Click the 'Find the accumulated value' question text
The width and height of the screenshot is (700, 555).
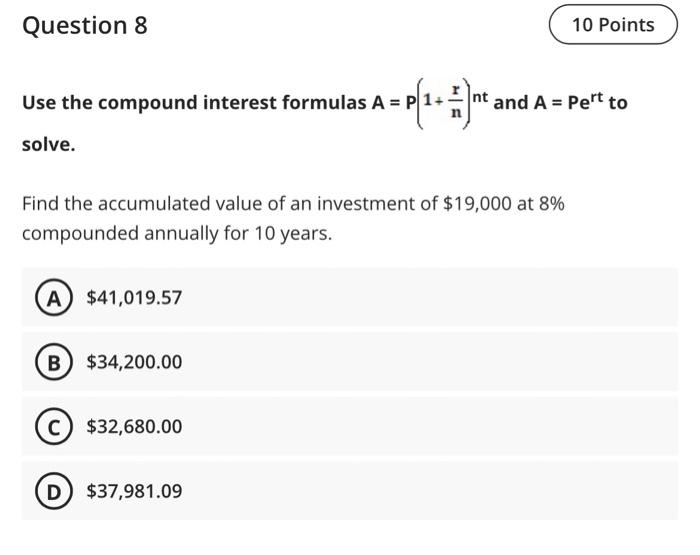293,204
